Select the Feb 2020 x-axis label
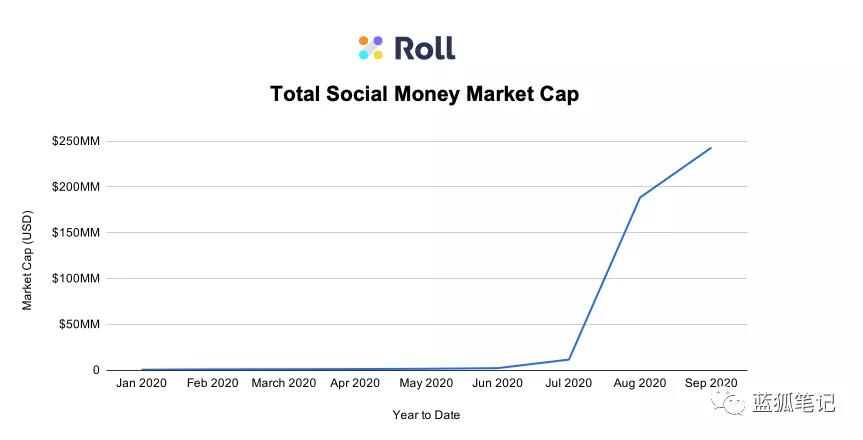 pos(213,383)
